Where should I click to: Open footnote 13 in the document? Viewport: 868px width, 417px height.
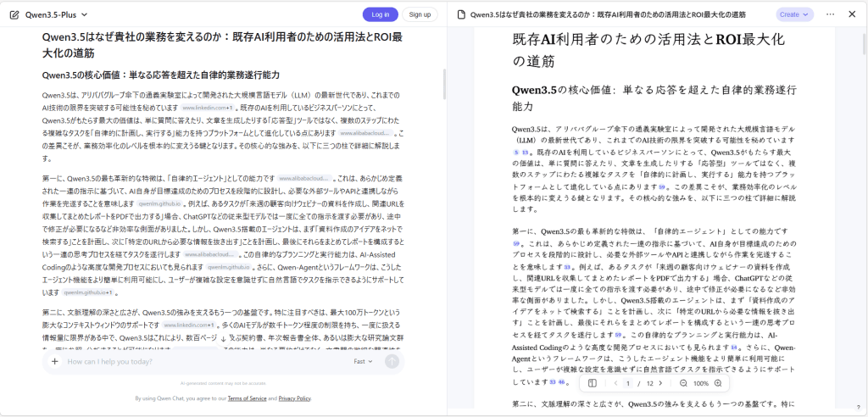pyautogui.click(x=525, y=152)
